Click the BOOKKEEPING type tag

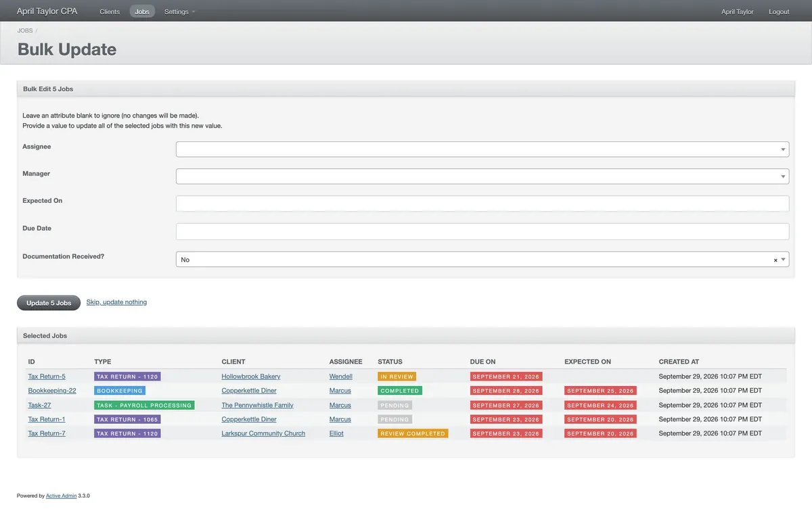[x=120, y=391]
